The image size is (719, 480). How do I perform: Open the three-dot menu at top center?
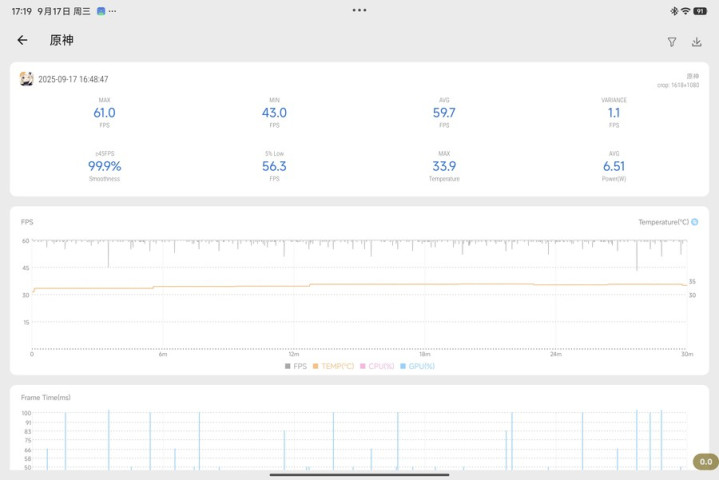pyautogui.click(x=359, y=10)
